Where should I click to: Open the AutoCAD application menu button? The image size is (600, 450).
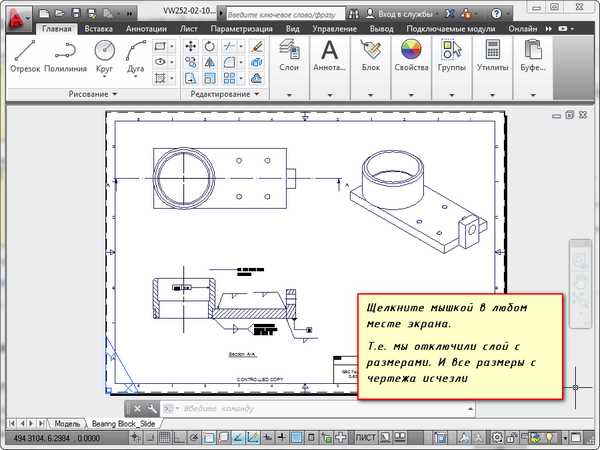[x=16, y=15]
